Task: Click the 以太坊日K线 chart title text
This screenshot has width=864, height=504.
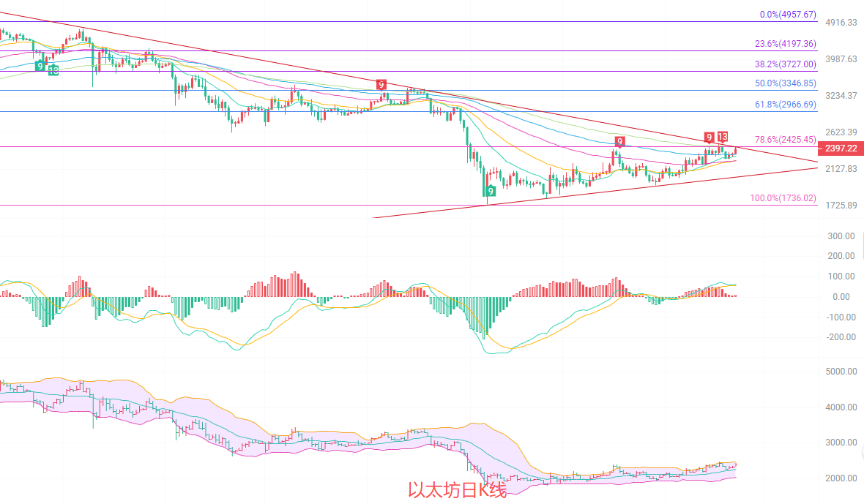Action: [x=457, y=490]
